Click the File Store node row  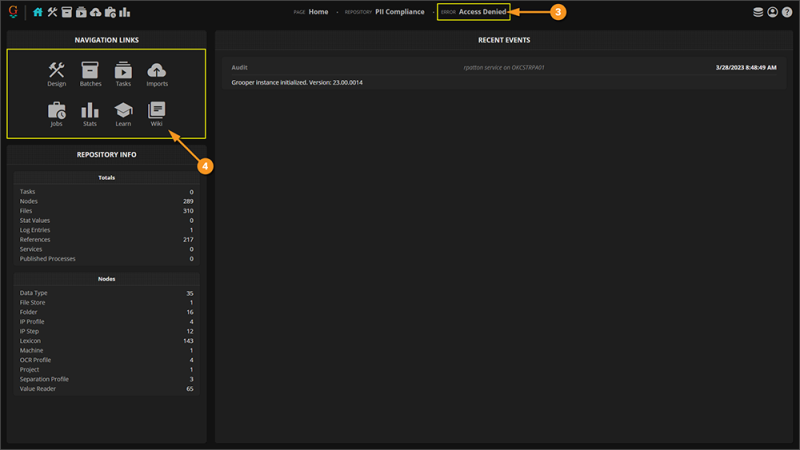[107, 303]
